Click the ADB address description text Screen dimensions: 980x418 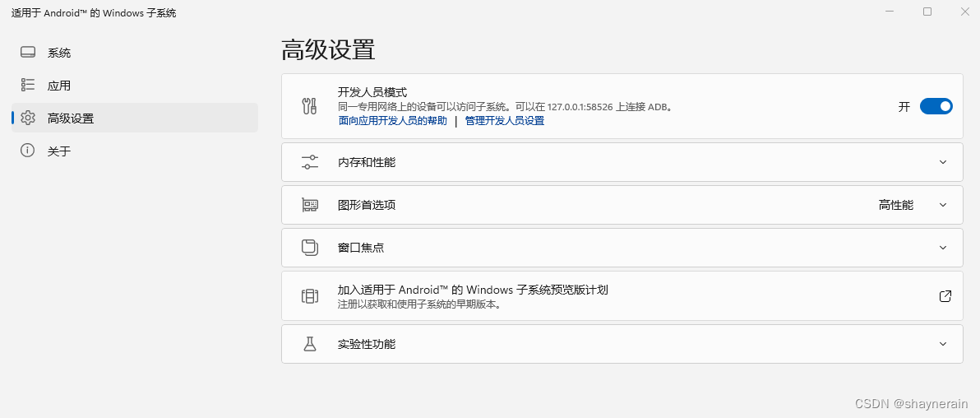tap(507, 107)
